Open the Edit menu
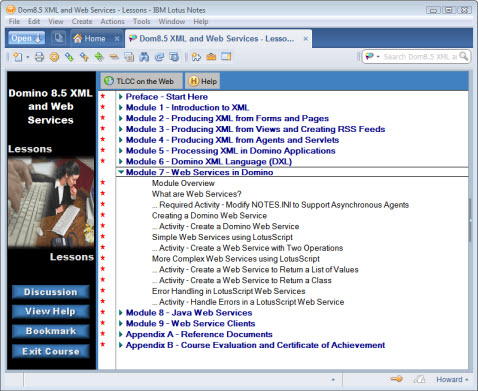The width and height of the screenshot is (478, 391). coord(34,22)
